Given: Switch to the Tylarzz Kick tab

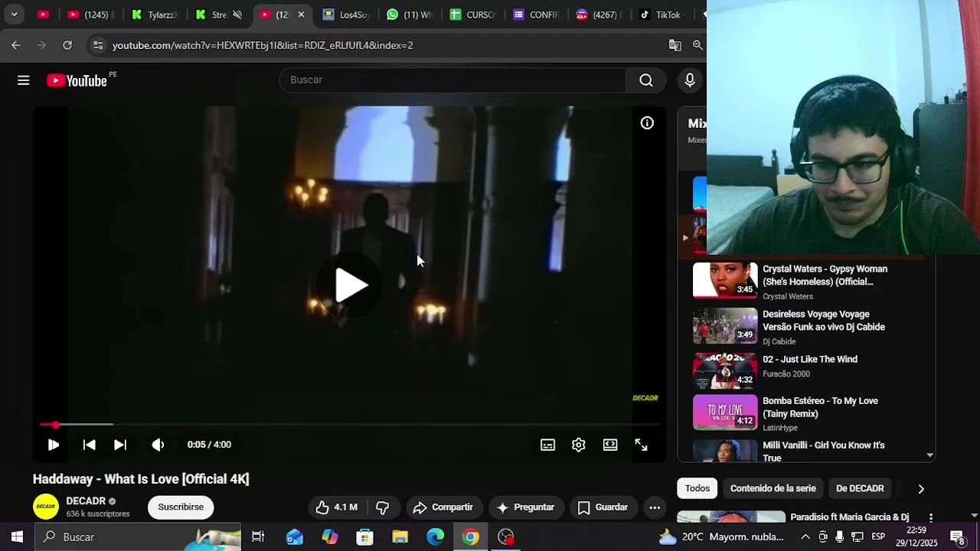Looking at the screenshot, I should tap(154, 15).
